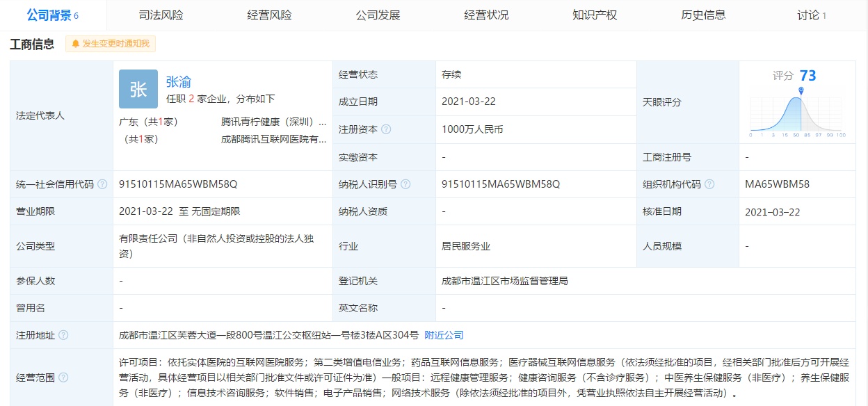
Task: Select the 经营状况 tab
Action: tap(486, 15)
